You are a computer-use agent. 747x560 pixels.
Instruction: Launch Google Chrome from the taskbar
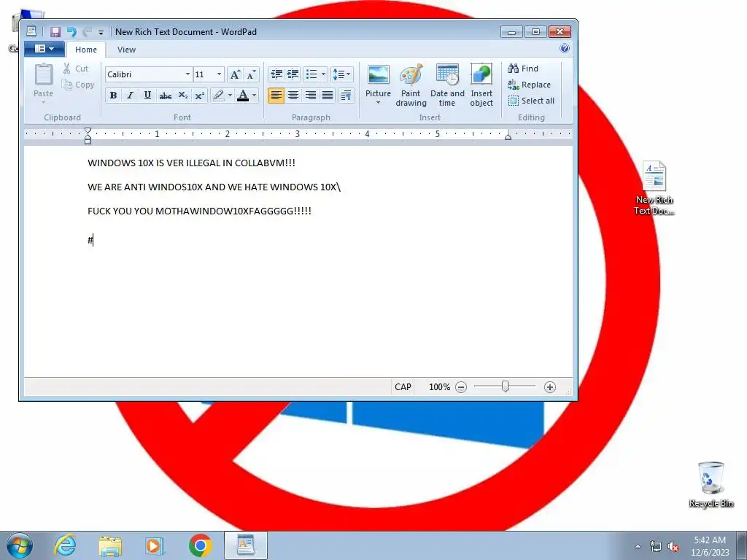[x=200, y=545]
